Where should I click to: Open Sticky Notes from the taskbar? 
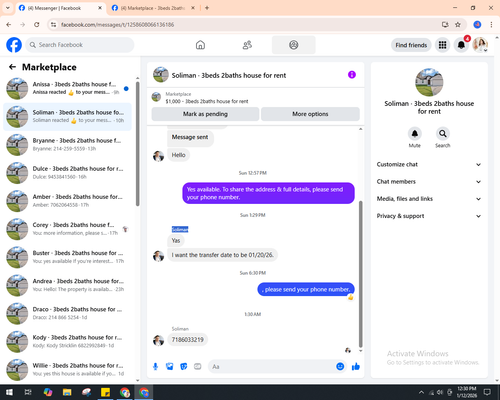pos(105,392)
